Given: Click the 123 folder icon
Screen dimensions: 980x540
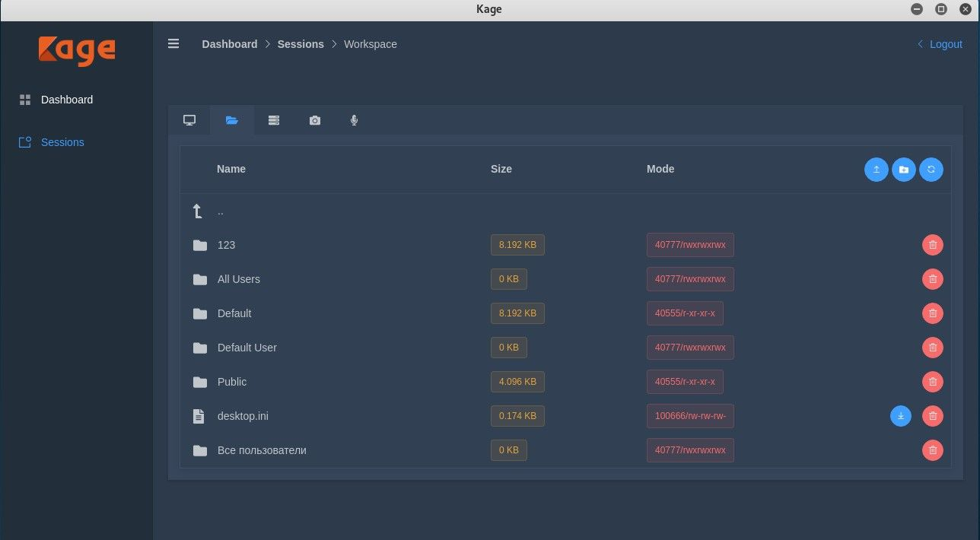Looking at the screenshot, I should point(200,245).
